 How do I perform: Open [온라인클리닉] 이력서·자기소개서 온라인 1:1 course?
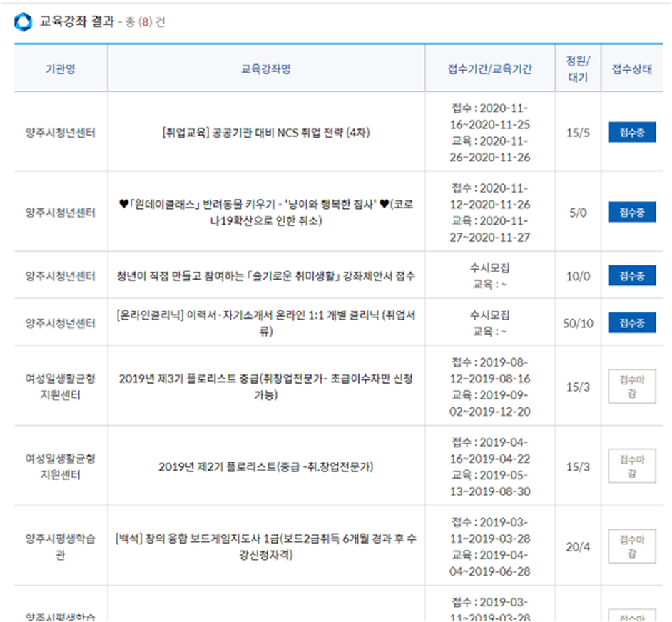pos(265,323)
